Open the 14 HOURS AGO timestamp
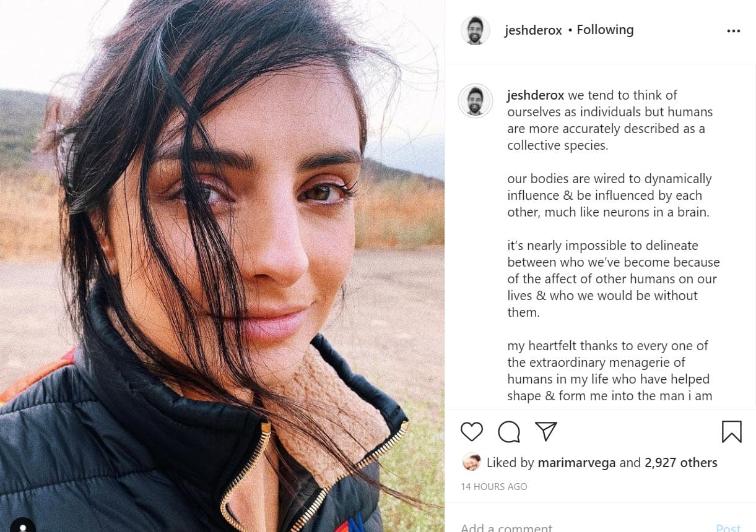The width and height of the screenshot is (756, 532). pyautogui.click(x=493, y=487)
